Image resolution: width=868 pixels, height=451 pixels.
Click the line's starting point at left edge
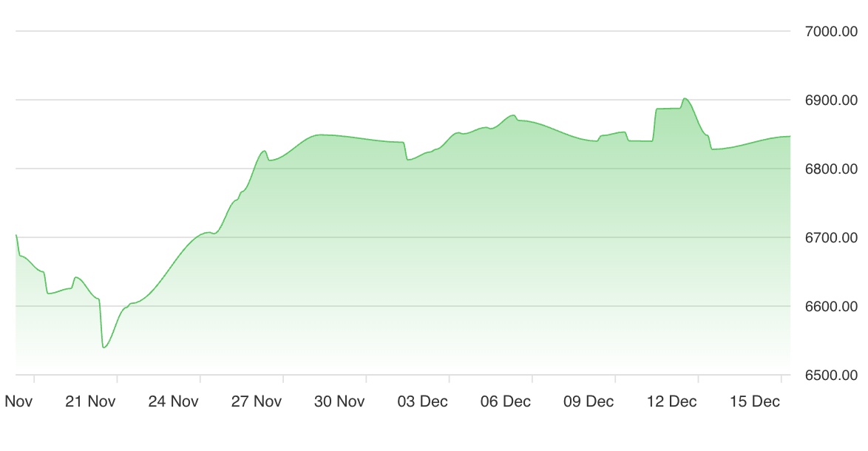coord(16,235)
